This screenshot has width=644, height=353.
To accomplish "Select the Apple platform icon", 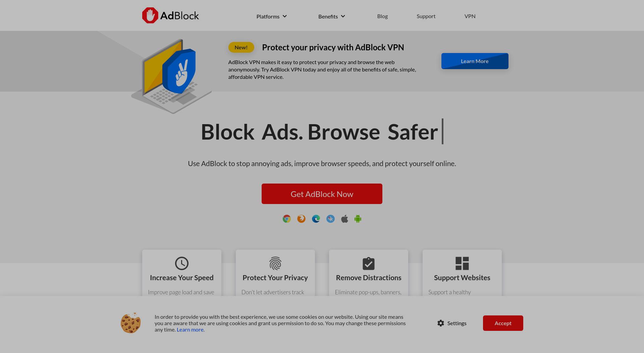I will point(344,219).
